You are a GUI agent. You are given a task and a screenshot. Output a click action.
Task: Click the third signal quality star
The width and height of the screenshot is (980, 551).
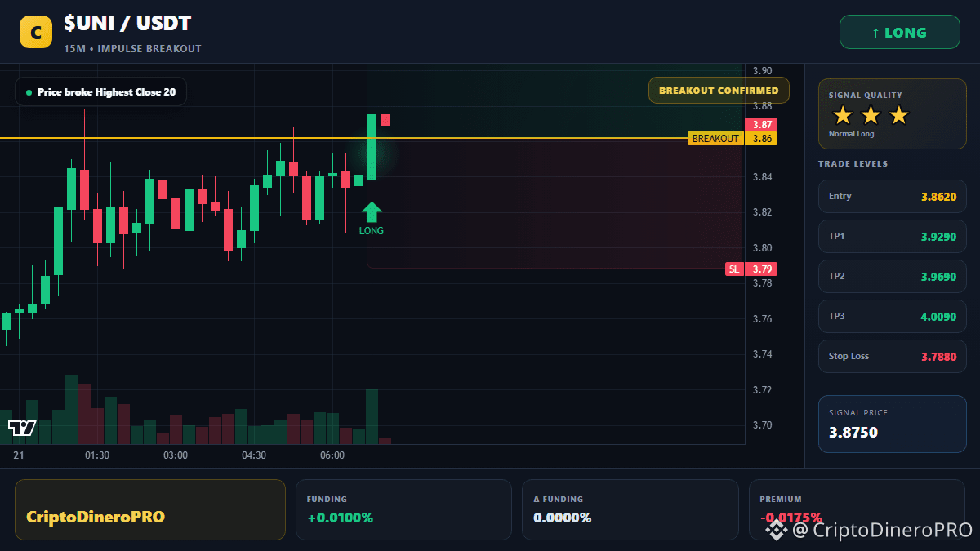point(898,115)
